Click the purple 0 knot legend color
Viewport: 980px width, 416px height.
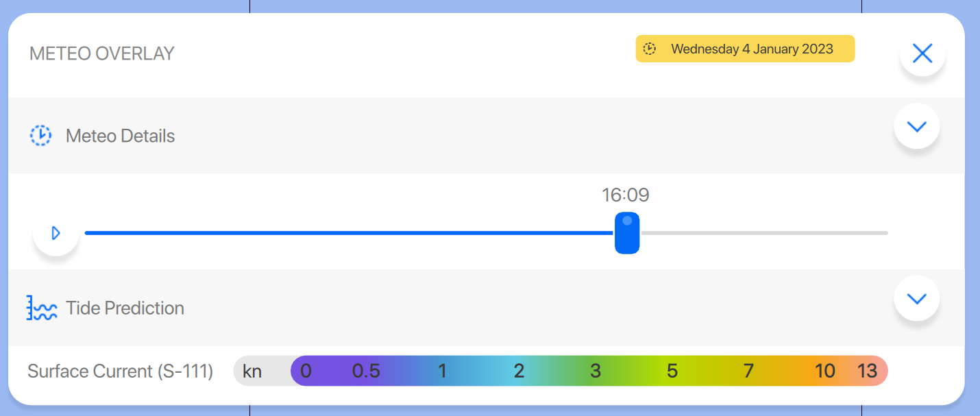tap(306, 371)
